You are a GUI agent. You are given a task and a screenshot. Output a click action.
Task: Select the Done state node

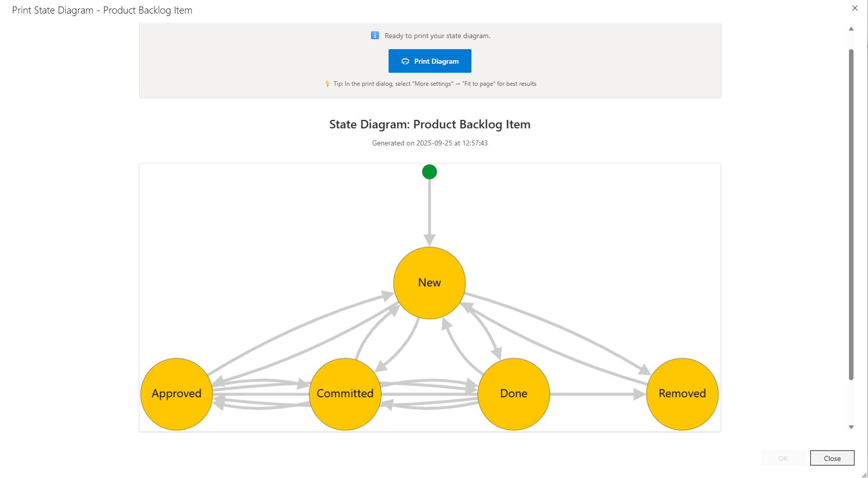point(514,394)
